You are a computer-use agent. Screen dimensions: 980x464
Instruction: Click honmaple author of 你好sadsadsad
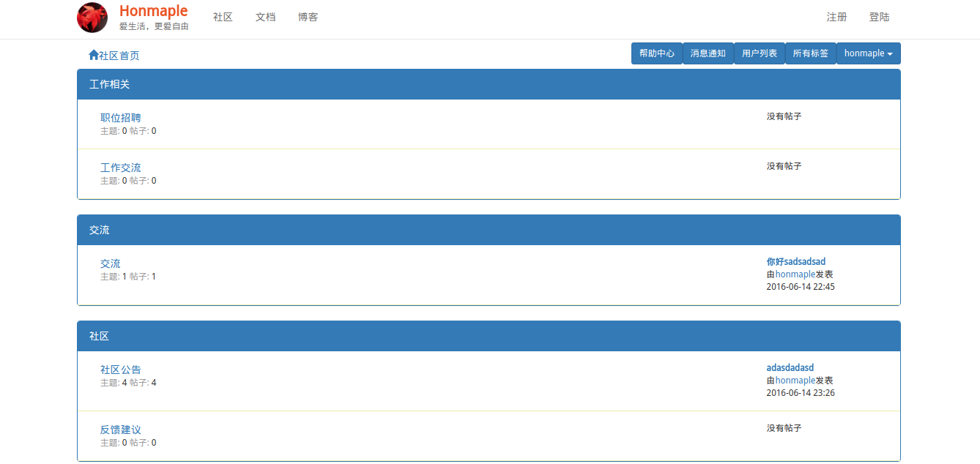point(795,274)
